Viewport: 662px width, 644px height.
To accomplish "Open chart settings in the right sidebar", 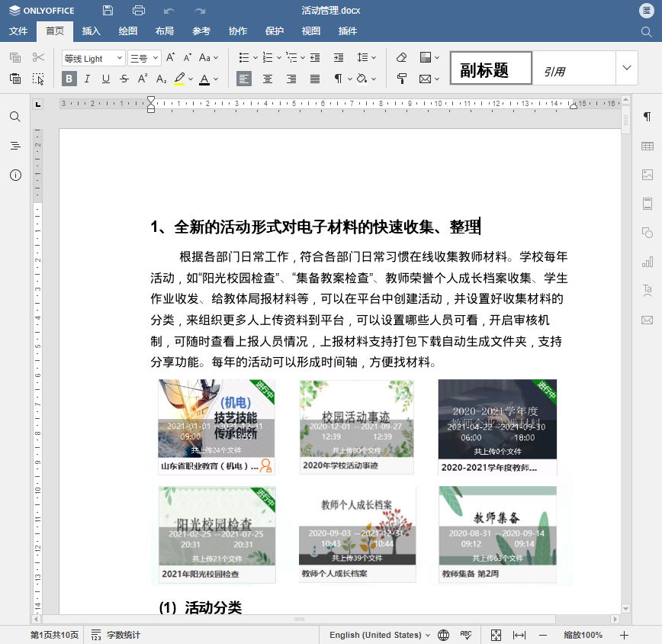I will pyautogui.click(x=648, y=261).
